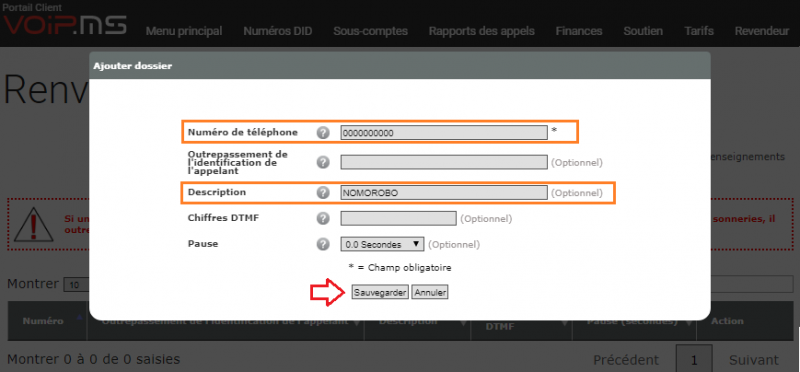Sort by Numéro column arrow

[x=79, y=317]
